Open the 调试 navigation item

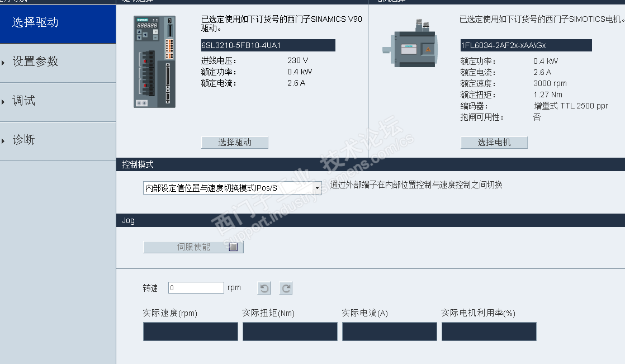pos(58,101)
